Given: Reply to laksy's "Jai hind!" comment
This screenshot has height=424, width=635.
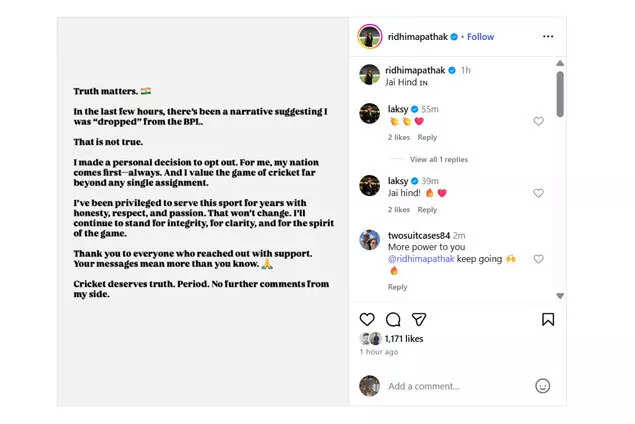Looking at the screenshot, I should [427, 210].
